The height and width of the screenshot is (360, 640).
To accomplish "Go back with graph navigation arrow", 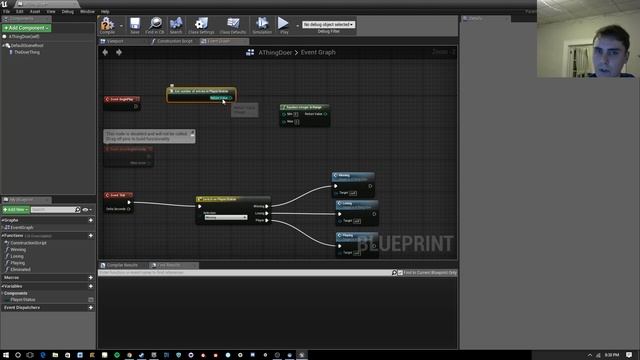I will coord(105,52).
